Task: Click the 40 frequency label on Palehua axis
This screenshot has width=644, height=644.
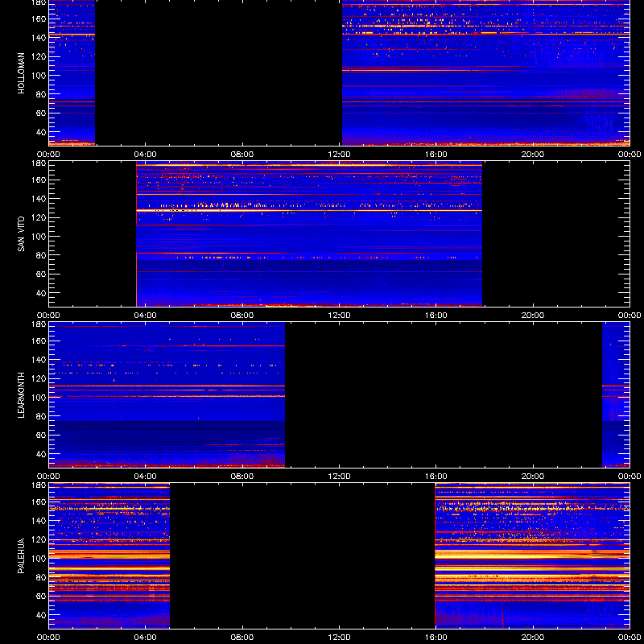Action: (x=42, y=615)
